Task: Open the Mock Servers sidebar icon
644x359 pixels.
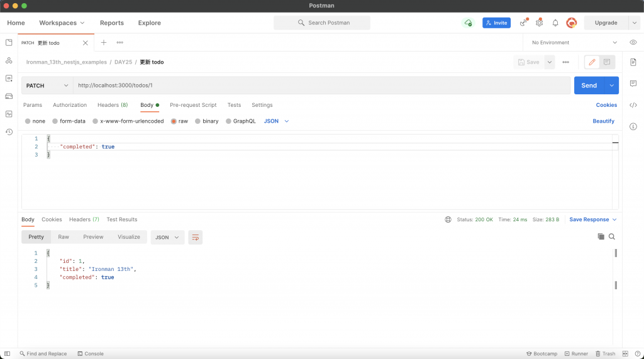Action: (9, 96)
